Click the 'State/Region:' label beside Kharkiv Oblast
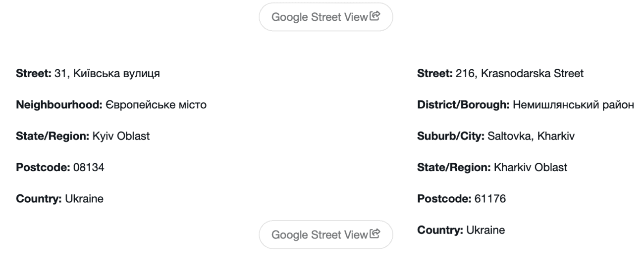Viewport: 644px width, 274px height. [x=453, y=168]
